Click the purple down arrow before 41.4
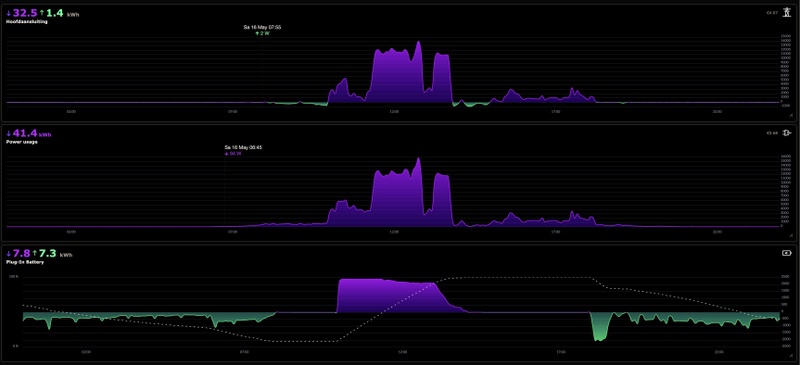 coord(9,134)
